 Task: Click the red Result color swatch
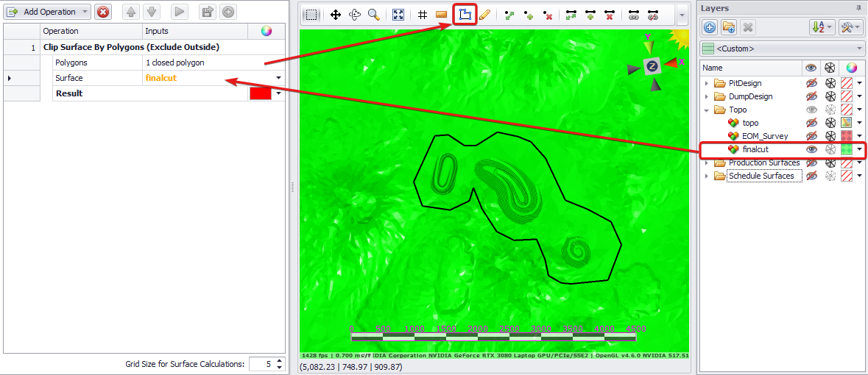click(x=261, y=93)
